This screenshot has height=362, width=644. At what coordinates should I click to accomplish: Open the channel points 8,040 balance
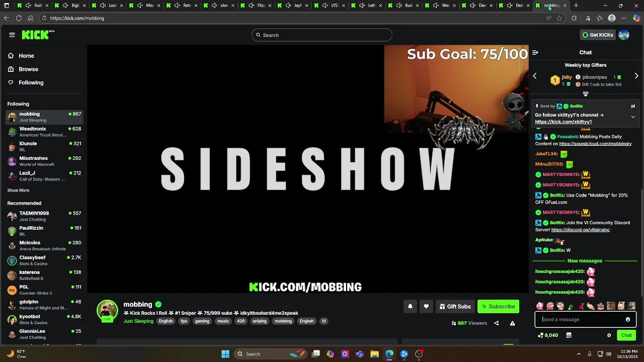pyautogui.click(x=548, y=335)
